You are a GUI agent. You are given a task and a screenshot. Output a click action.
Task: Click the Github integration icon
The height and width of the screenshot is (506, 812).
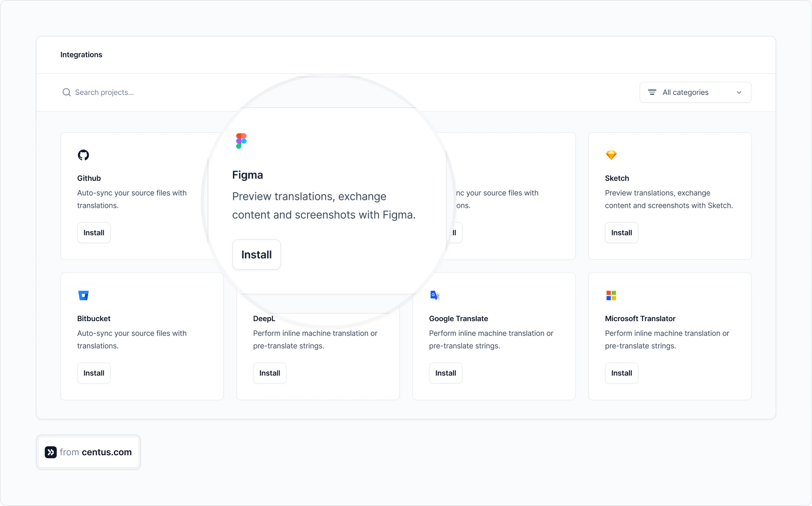click(x=83, y=155)
